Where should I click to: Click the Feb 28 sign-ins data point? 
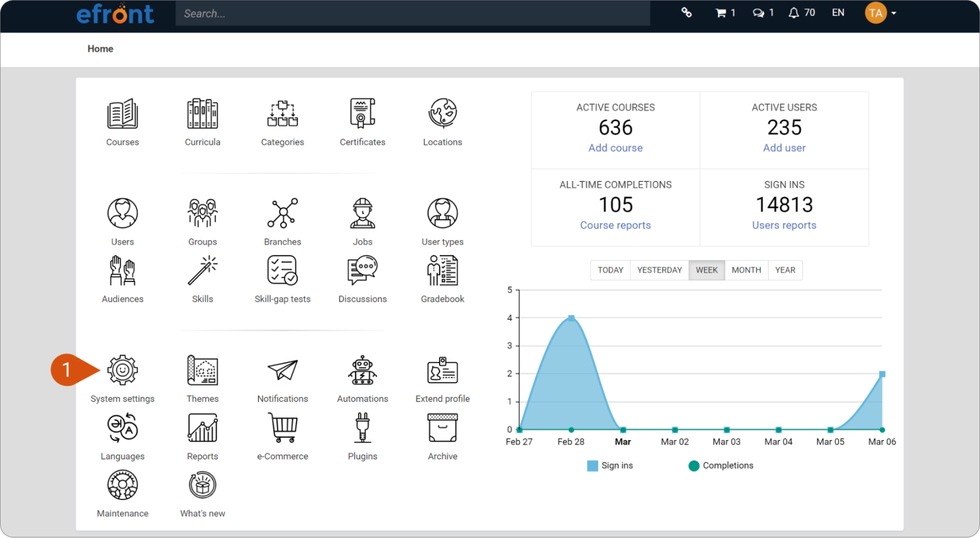click(x=571, y=318)
